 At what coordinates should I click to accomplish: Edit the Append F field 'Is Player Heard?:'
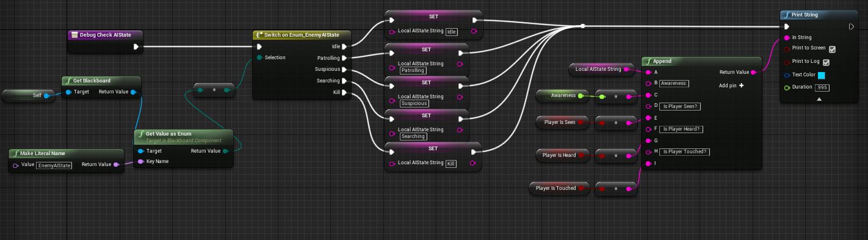682,129
